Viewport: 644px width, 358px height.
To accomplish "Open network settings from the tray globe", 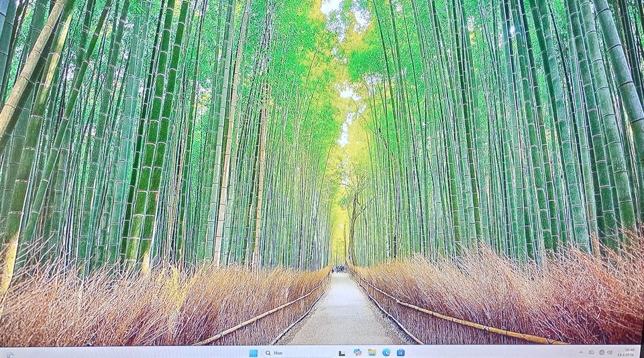I will click(x=602, y=352).
